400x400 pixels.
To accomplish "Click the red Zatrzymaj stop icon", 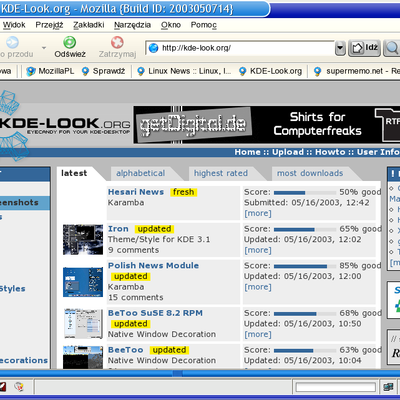I will 117,42.
